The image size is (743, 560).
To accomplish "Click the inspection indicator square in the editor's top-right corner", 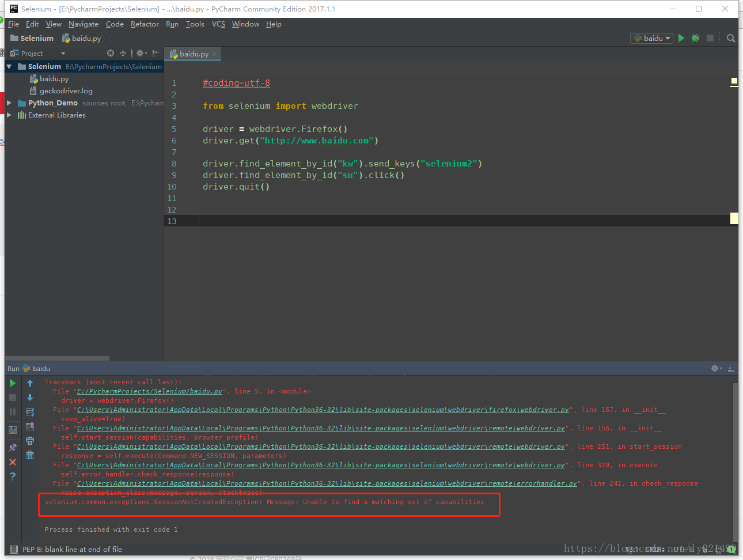I will [734, 81].
